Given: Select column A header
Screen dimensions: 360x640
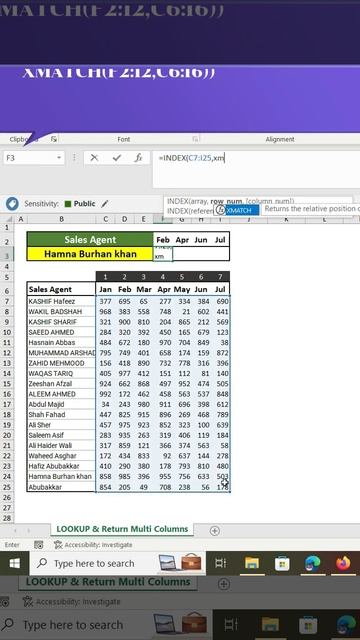Looking at the screenshot, I should pyautogui.click(x=20, y=219).
